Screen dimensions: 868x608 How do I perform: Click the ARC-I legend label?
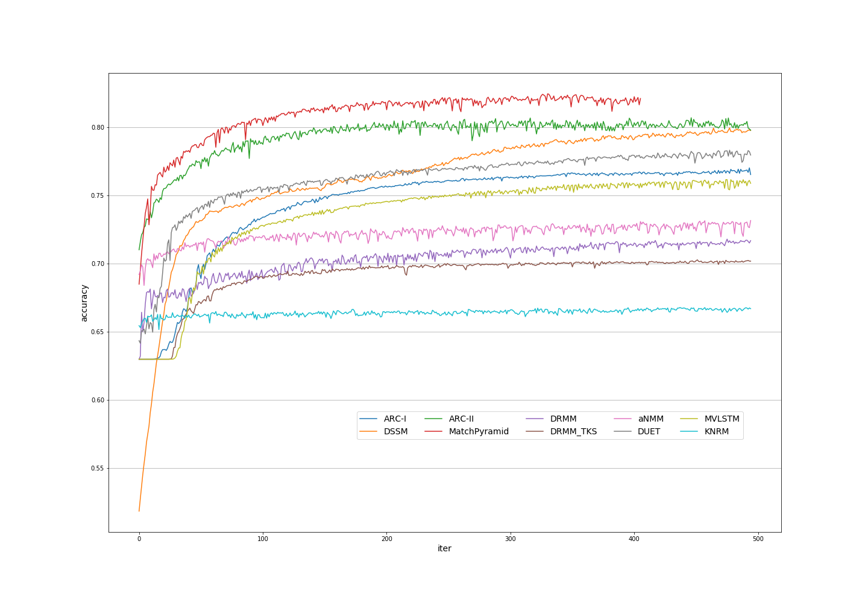[395, 419]
